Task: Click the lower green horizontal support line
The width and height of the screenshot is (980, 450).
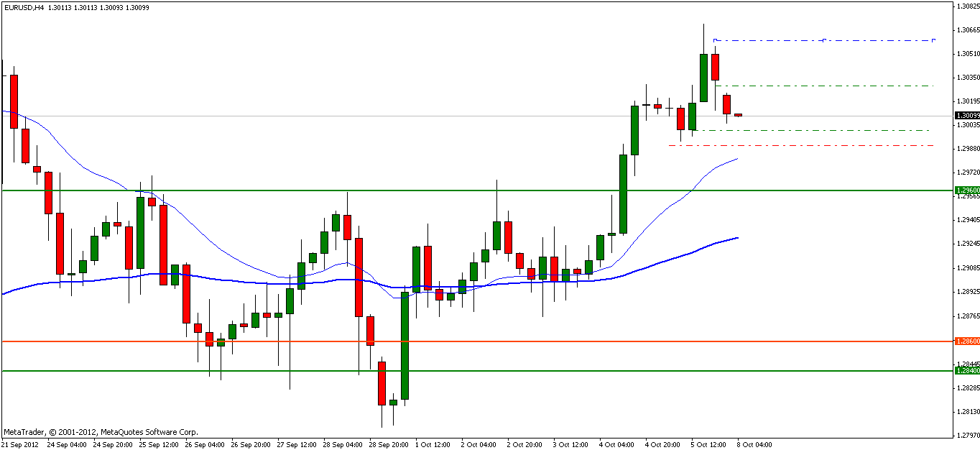Action: [x=477, y=371]
